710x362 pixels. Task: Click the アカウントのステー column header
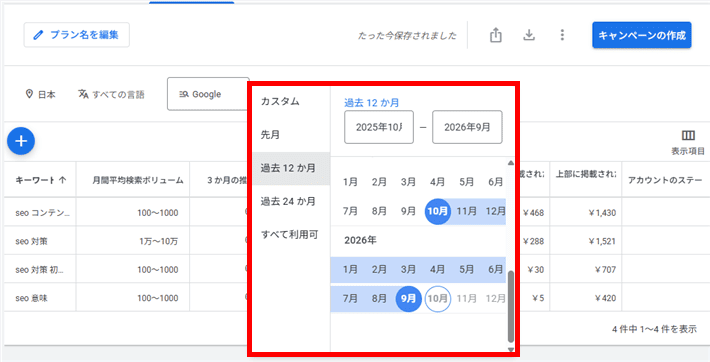pyautogui.click(x=666, y=180)
